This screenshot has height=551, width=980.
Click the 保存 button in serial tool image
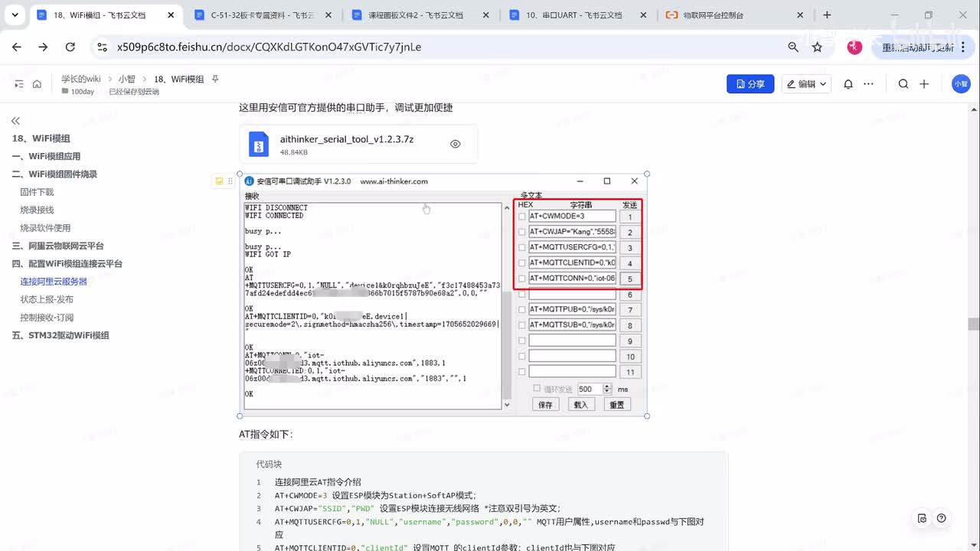pos(545,405)
